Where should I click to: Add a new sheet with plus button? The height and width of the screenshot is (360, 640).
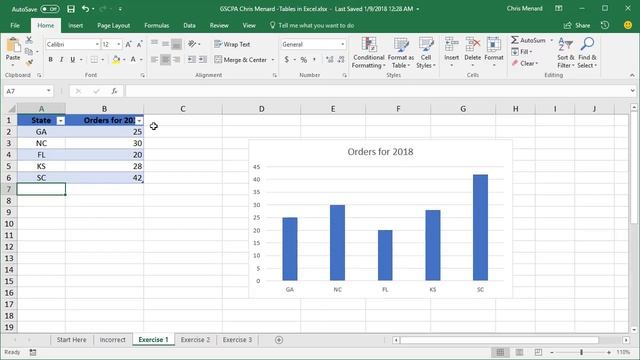279,340
